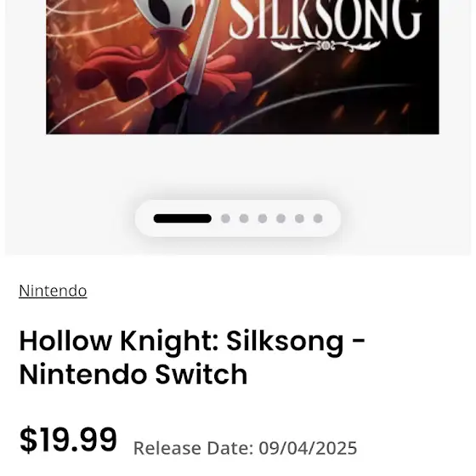Select the sixth carousel pagination dot
This screenshot has height=476, width=476.
(299, 218)
